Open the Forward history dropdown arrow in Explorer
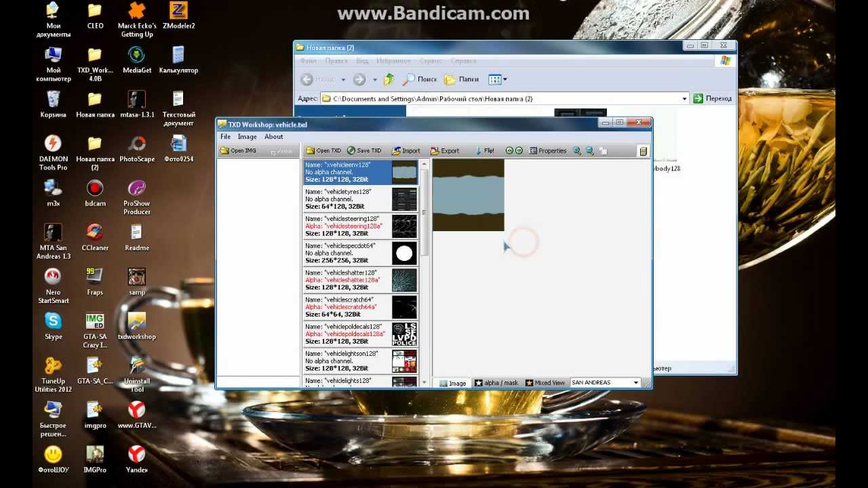Screen dimensions: 868x488 click(x=374, y=80)
